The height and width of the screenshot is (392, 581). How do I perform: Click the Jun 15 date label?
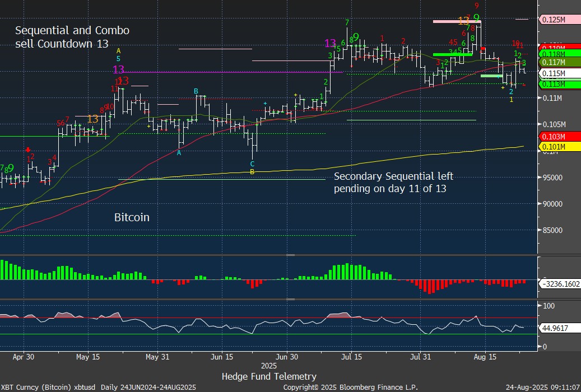(x=222, y=357)
